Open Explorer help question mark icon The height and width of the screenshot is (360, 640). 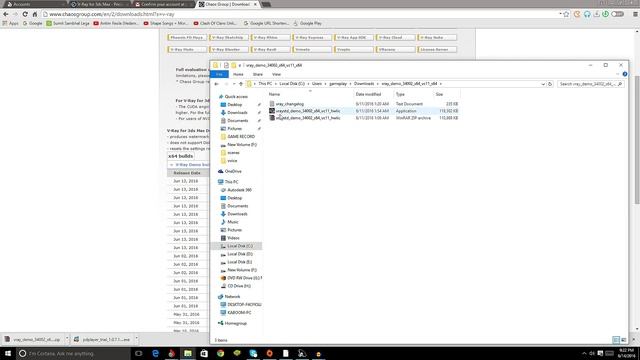pos(624,74)
